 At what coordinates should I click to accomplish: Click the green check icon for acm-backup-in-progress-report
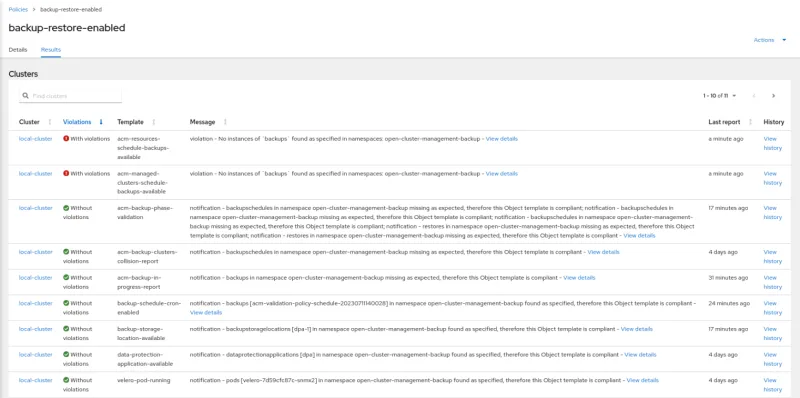point(66,278)
